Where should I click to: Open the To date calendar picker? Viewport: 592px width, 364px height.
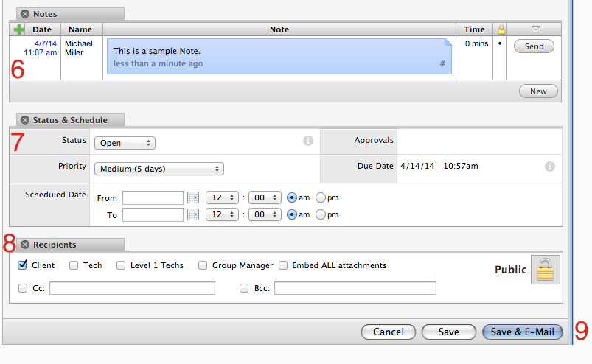point(193,214)
